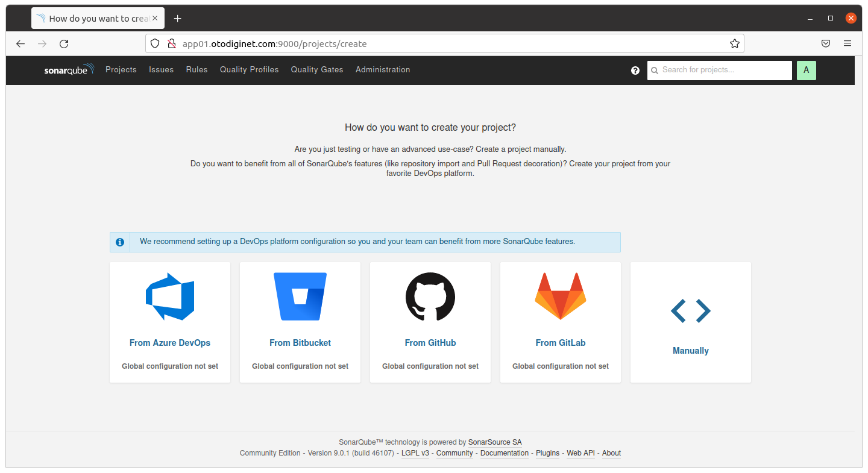Click the Bitbucket bucket logo
The width and height of the screenshot is (868, 473).
tap(300, 296)
